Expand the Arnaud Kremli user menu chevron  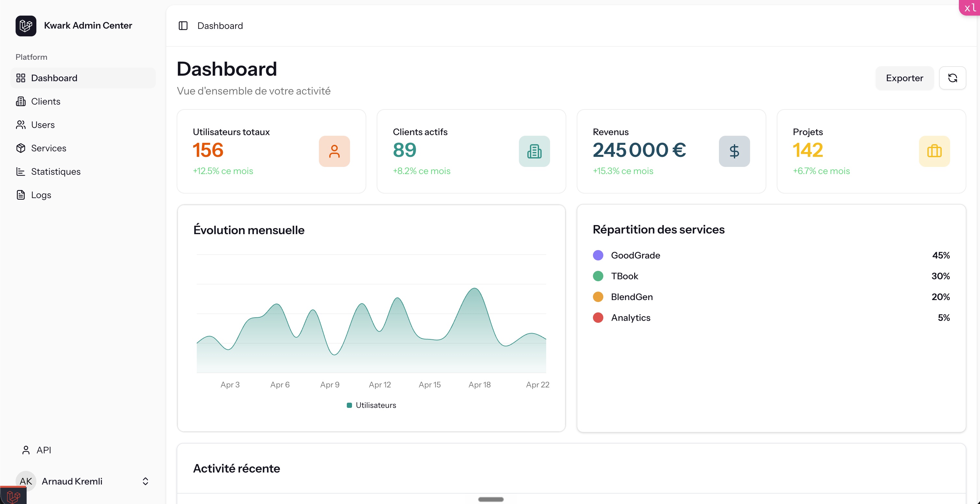tap(145, 481)
